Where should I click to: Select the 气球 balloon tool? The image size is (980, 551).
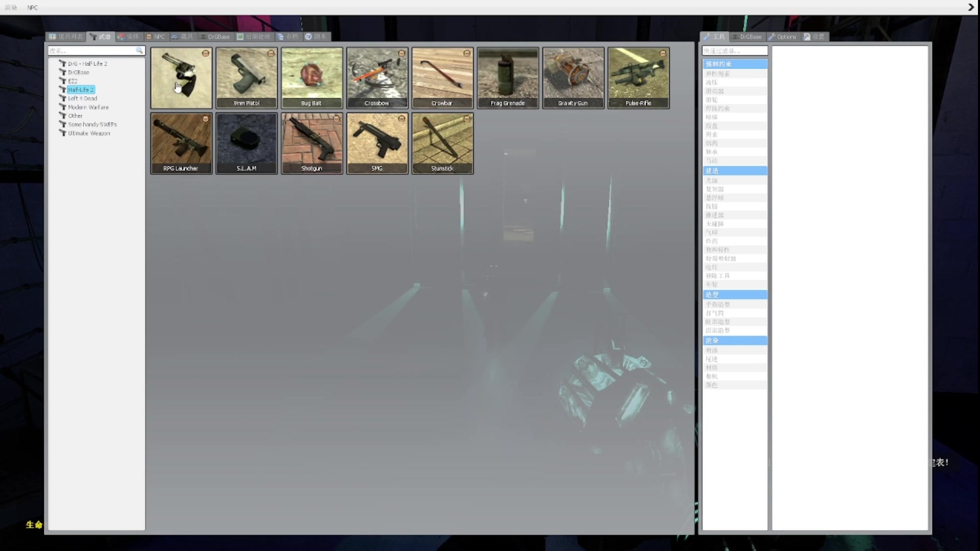734,232
